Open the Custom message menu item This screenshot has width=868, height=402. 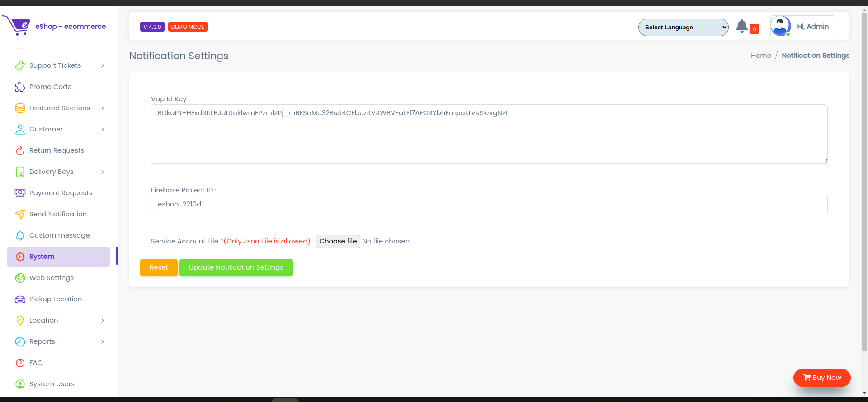click(x=59, y=235)
